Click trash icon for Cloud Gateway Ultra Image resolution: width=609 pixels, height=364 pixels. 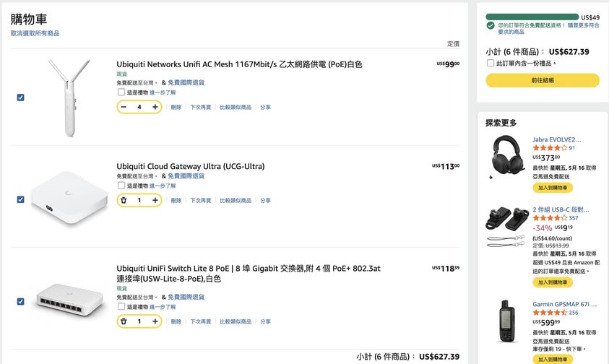click(124, 200)
